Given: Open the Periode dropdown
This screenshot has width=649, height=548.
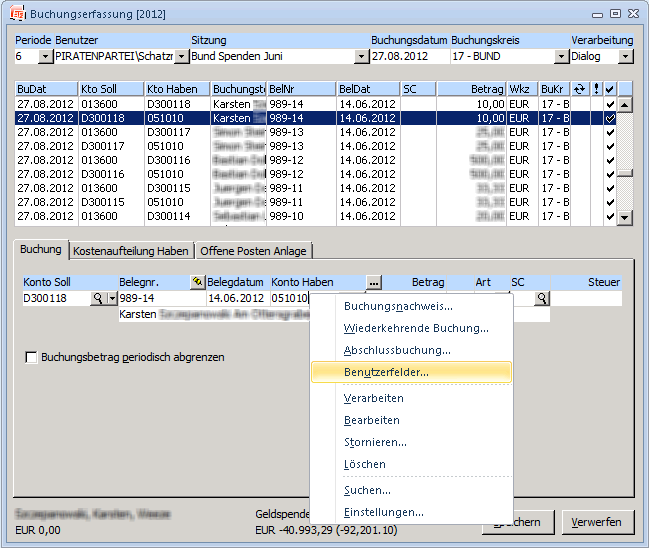Looking at the screenshot, I should (45, 57).
